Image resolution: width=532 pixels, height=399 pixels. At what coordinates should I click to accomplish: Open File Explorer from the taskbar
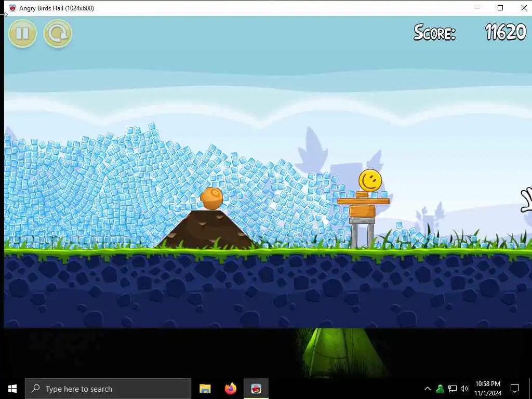coord(205,389)
